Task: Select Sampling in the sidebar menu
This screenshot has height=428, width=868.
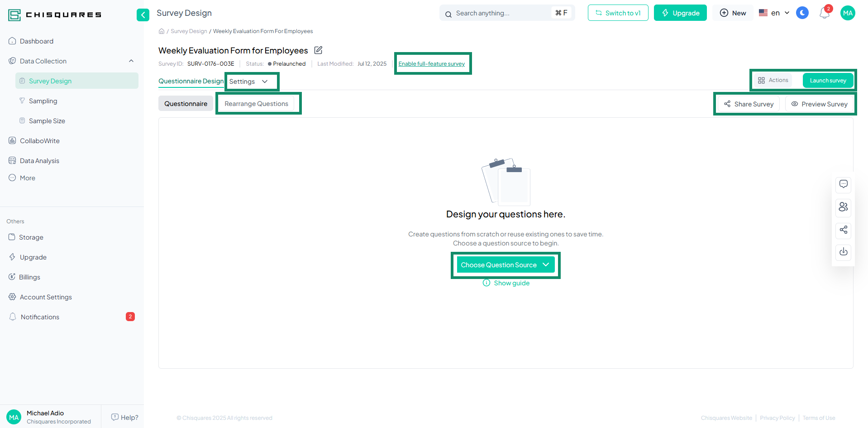Action: click(43, 101)
